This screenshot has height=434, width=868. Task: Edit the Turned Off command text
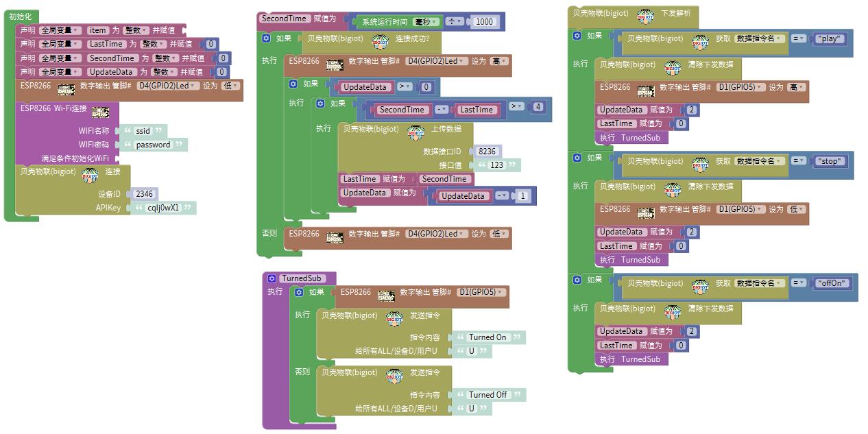pyautogui.click(x=487, y=395)
